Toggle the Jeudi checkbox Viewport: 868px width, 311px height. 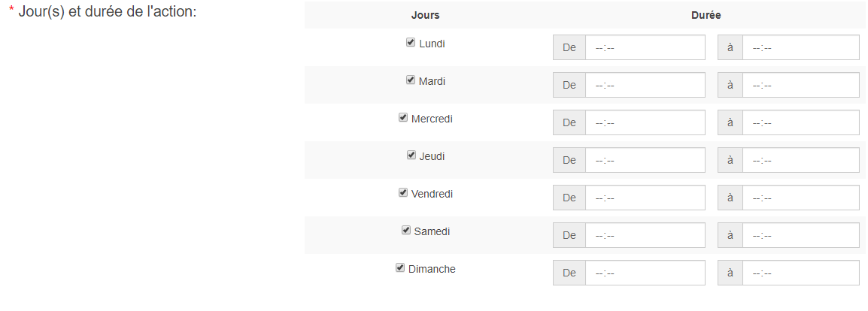(x=411, y=155)
